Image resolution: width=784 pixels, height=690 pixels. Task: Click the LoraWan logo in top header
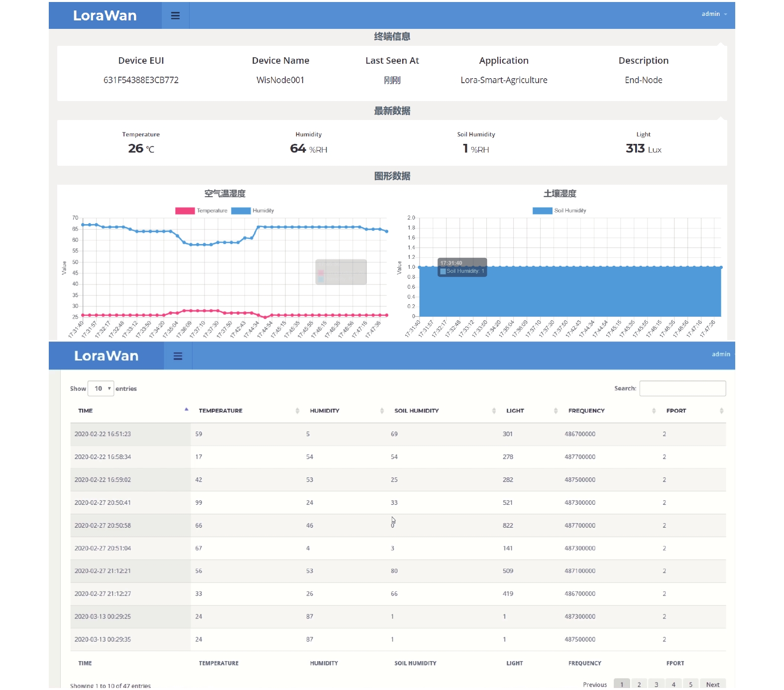105,15
